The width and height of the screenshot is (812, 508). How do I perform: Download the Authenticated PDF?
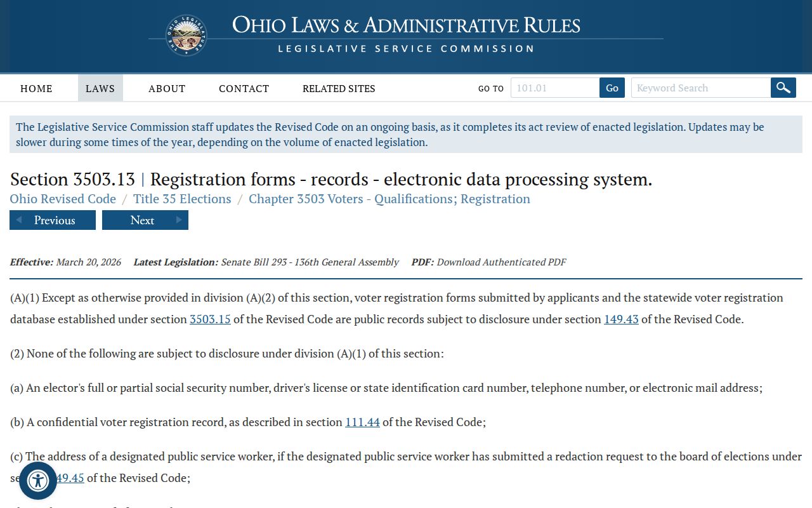tap(501, 262)
